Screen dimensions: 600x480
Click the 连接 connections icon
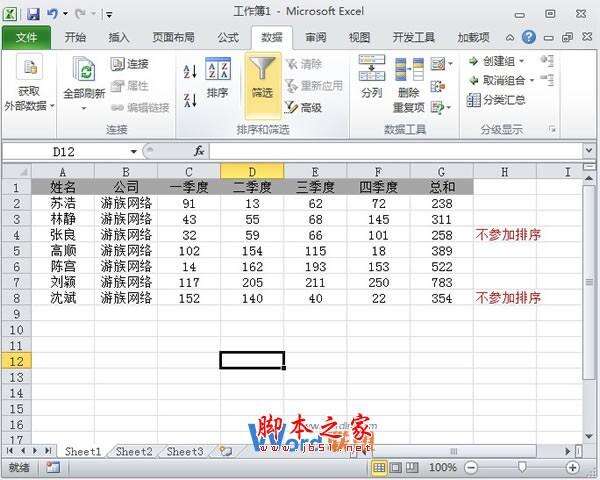click(117, 64)
